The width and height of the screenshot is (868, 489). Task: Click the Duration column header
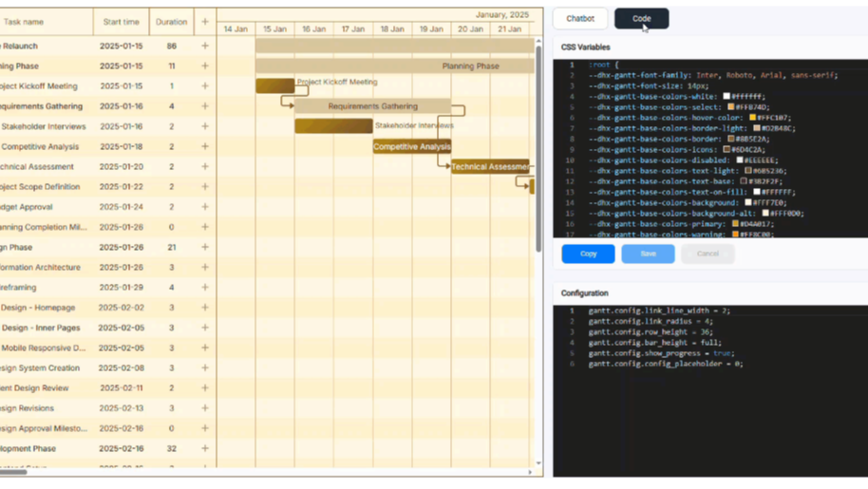click(172, 22)
